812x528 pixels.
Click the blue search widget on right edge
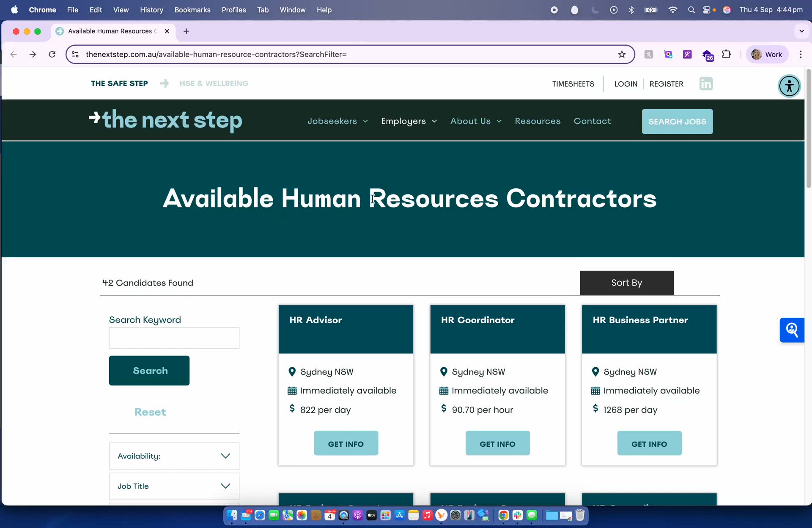(x=792, y=330)
